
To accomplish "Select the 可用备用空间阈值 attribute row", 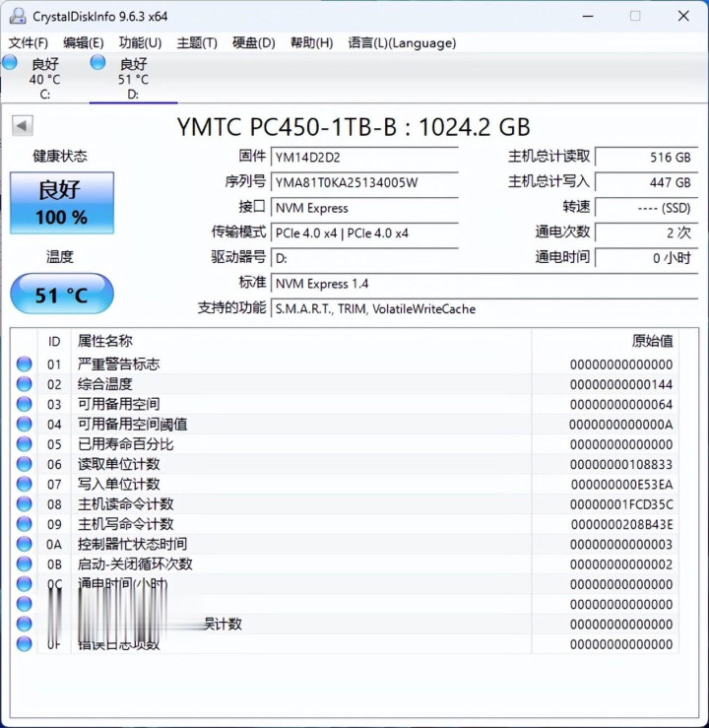I will (345, 424).
